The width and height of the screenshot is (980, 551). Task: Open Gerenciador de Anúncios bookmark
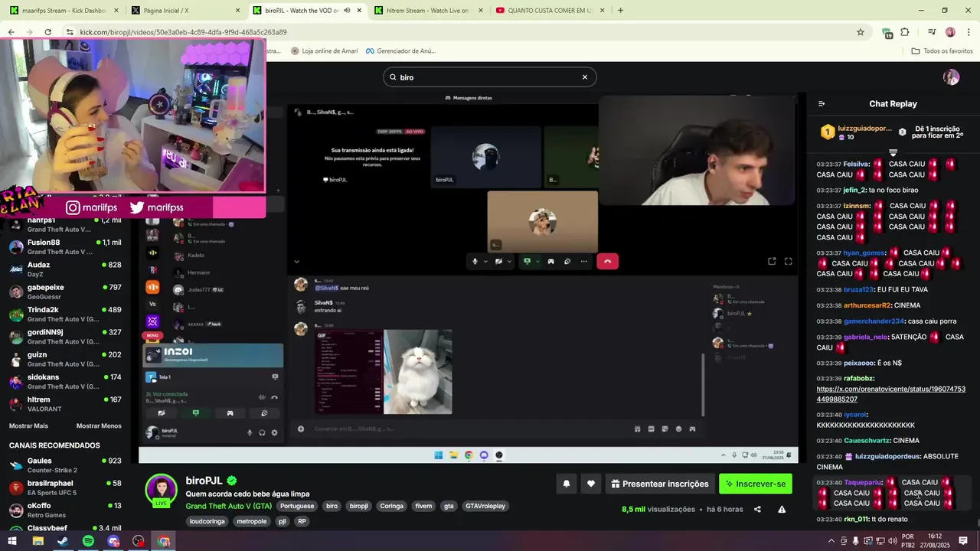coord(400,51)
